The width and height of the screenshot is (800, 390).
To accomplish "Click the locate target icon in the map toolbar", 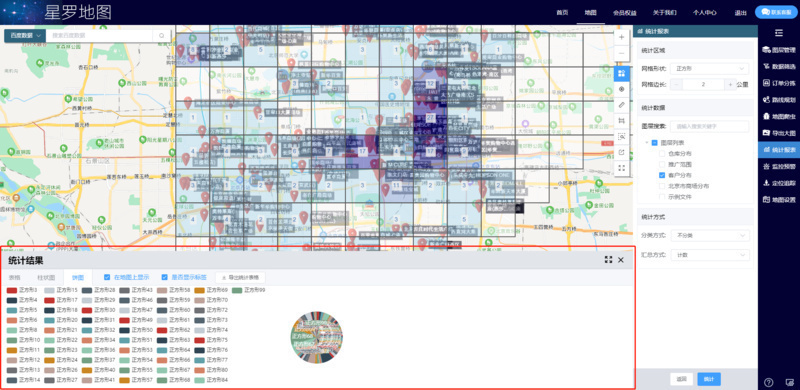I will coord(621,89).
